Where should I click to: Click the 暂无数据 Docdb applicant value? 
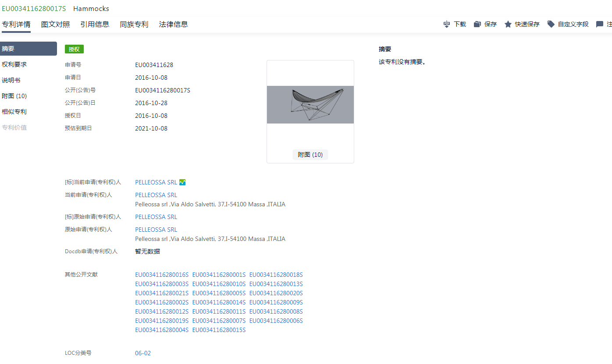[147, 251]
